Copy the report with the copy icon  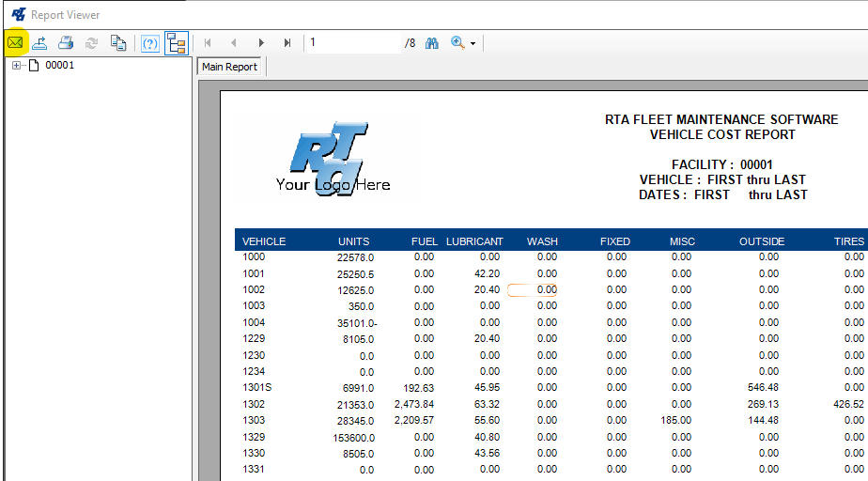point(117,43)
